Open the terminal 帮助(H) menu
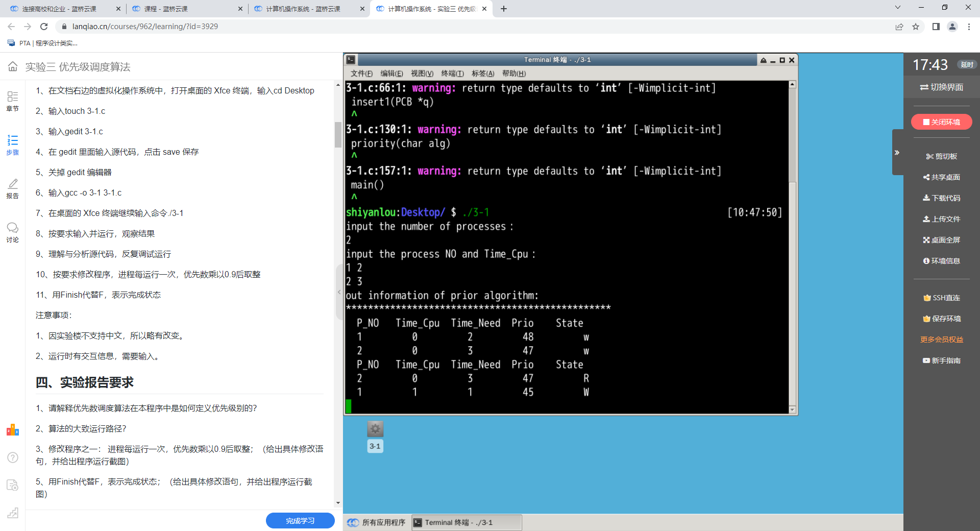The width and height of the screenshot is (980, 531). 513,74
